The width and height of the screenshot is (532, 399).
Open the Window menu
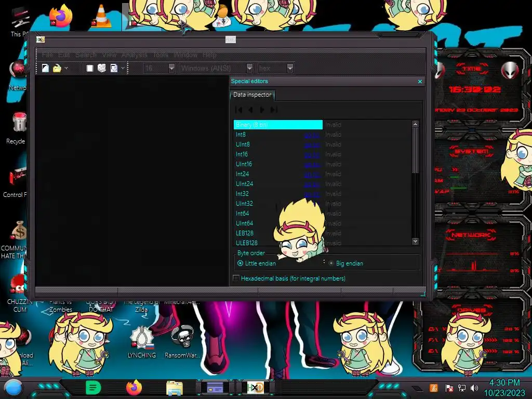pyautogui.click(x=185, y=55)
